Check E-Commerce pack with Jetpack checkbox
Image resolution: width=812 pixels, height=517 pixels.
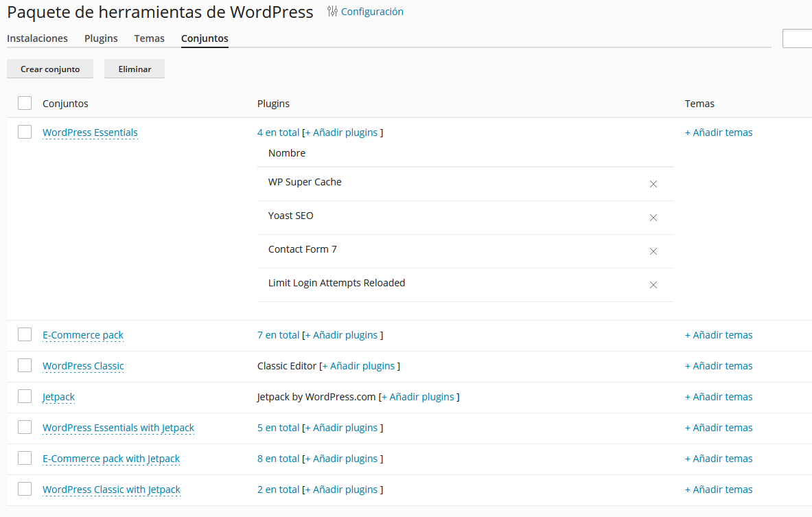(24, 458)
